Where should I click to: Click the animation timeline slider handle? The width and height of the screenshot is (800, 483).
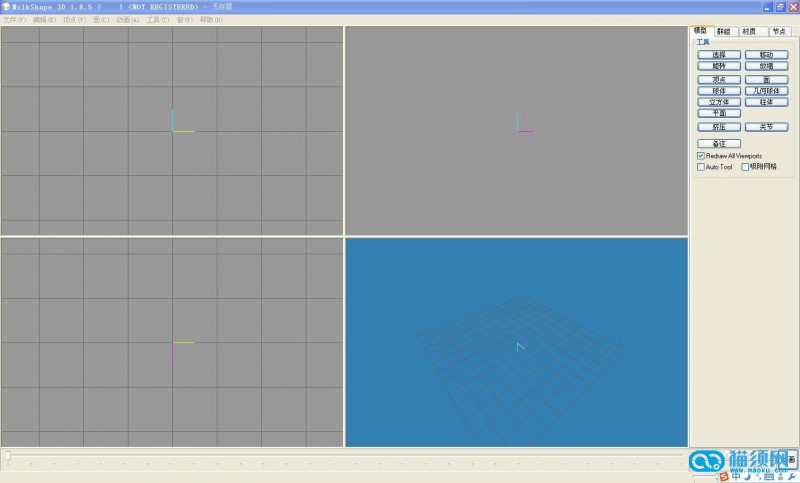pyautogui.click(x=8, y=457)
